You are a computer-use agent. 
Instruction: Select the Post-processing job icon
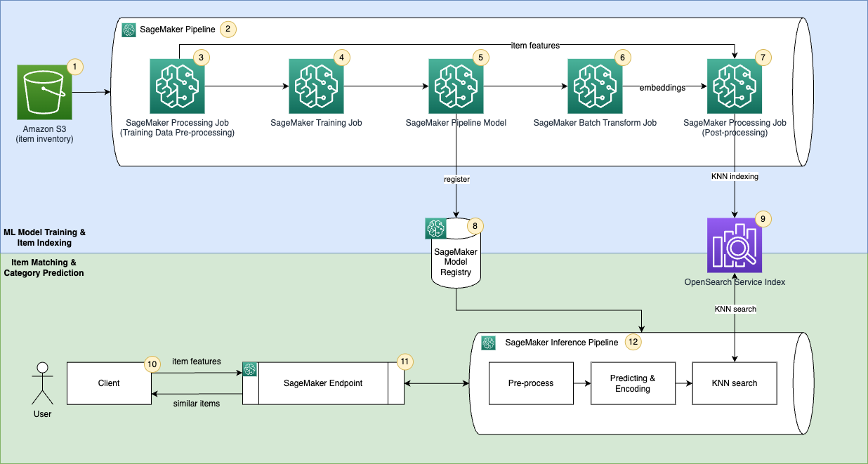click(735, 86)
